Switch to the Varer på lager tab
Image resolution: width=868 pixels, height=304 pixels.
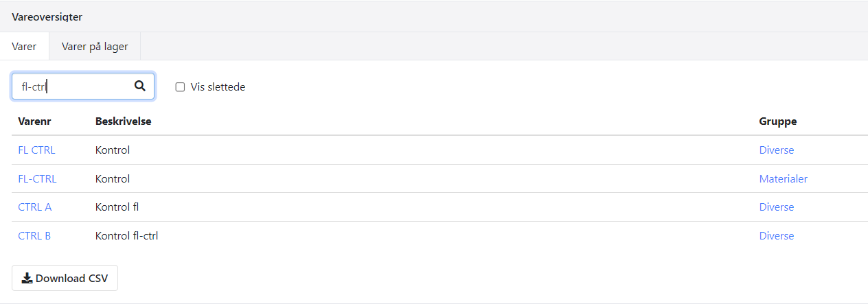click(95, 47)
